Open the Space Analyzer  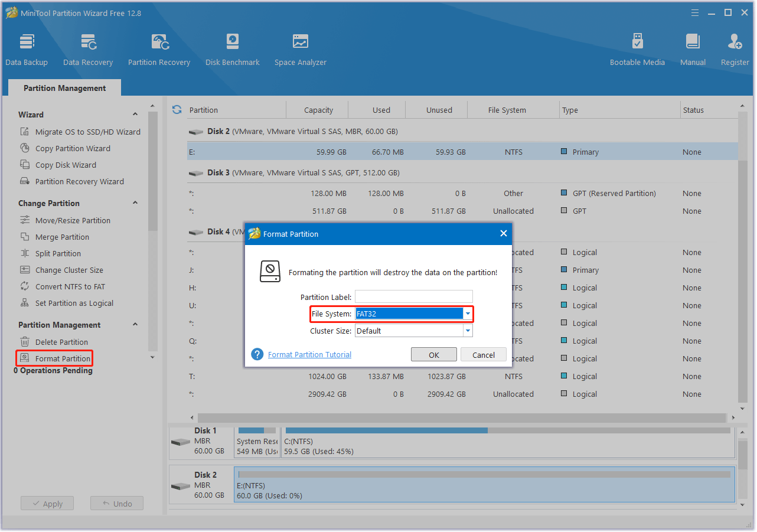click(x=301, y=50)
